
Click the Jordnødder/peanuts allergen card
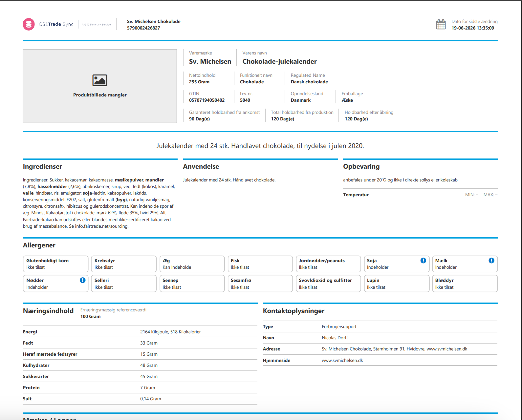click(x=328, y=264)
